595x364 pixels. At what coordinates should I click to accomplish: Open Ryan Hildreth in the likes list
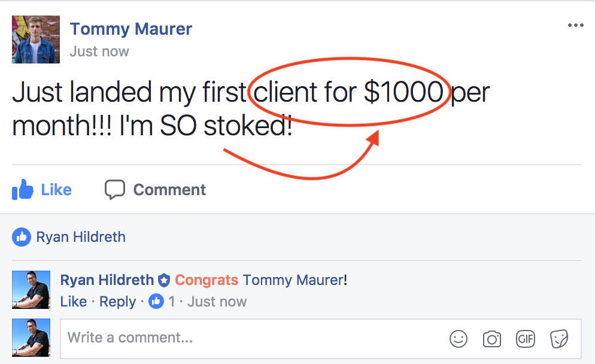tap(81, 237)
